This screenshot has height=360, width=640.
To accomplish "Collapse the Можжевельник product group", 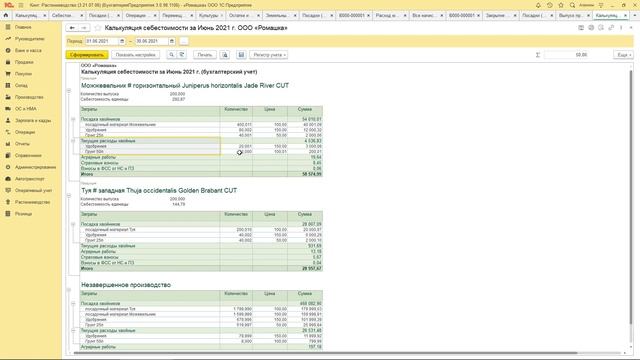I will pyautogui.click(x=69, y=91).
